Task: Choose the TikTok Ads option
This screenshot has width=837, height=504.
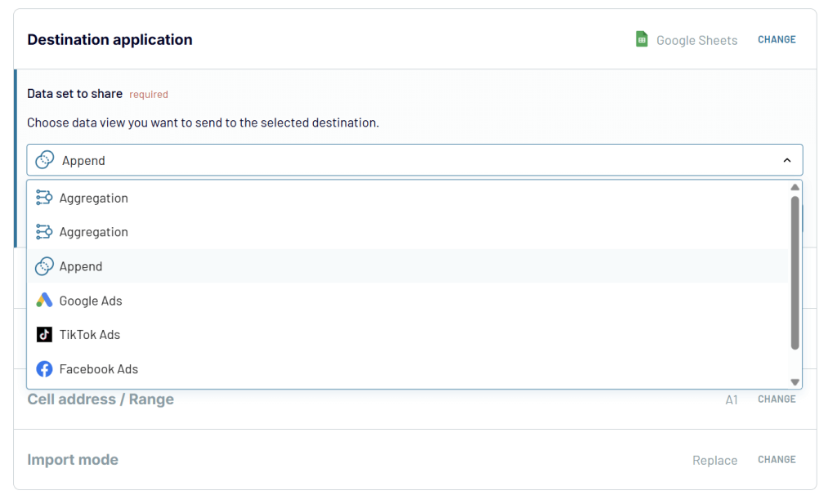Action: [90, 335]
